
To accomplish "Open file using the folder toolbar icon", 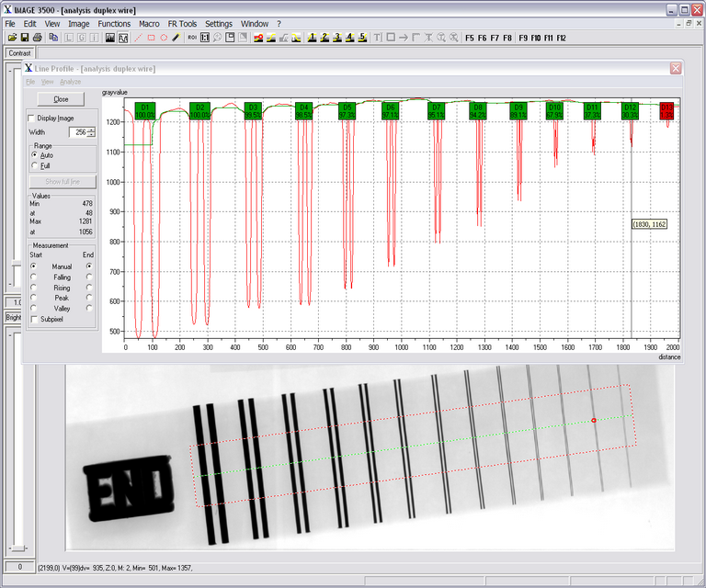I will pyautogui.click(x=12, y=38).
